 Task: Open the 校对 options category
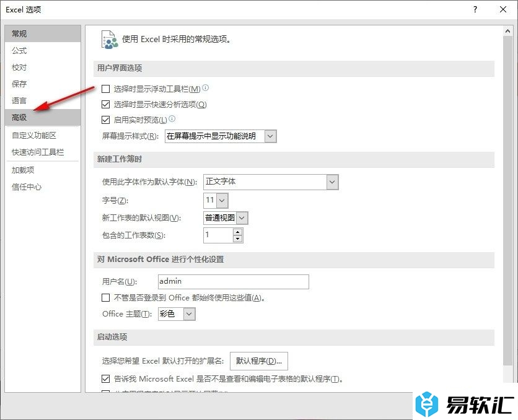pos(43,68)
